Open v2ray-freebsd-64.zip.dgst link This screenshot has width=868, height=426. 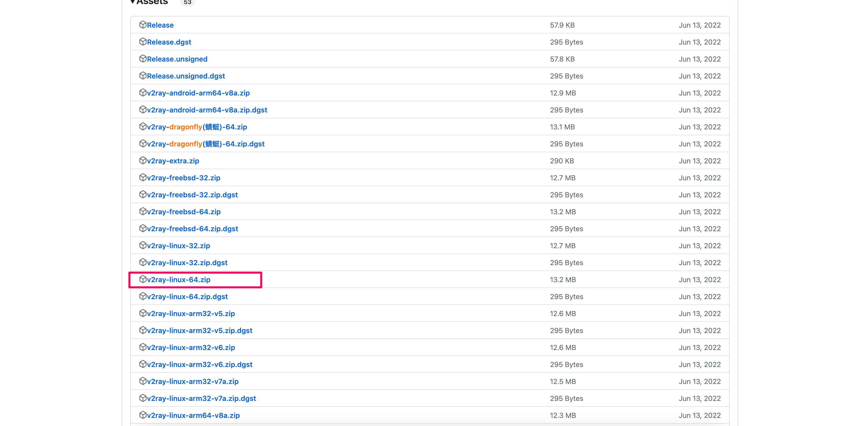coord(192,229)
